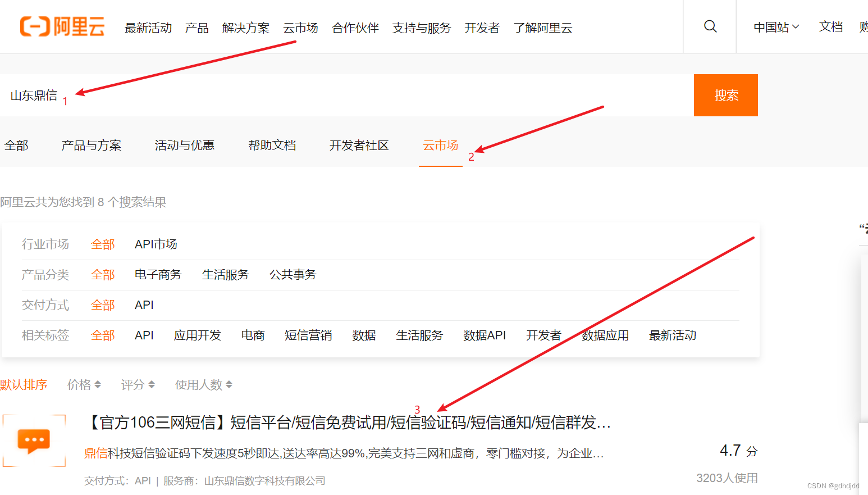
Task: Sort results by 默认排序
Action: (x=24, y=385)
